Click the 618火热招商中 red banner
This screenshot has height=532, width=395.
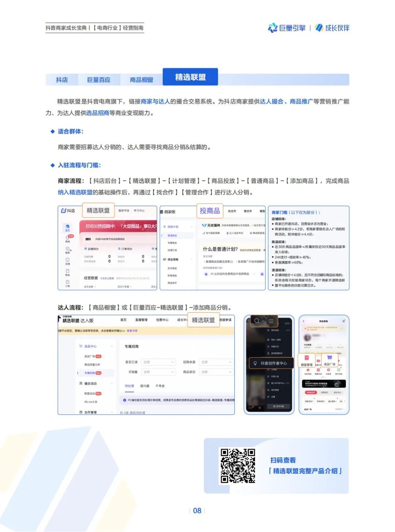118,226
